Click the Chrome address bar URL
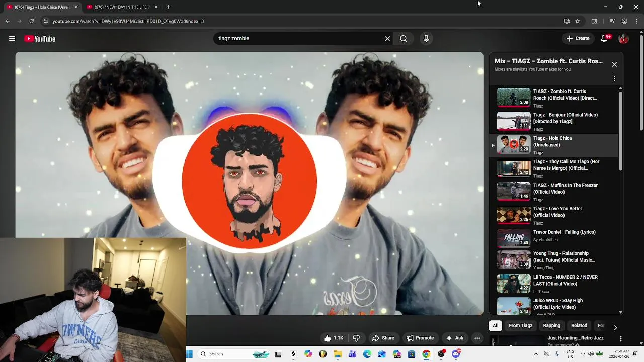The height and width of the screenshot is (362, 644). tap(128, 21)
